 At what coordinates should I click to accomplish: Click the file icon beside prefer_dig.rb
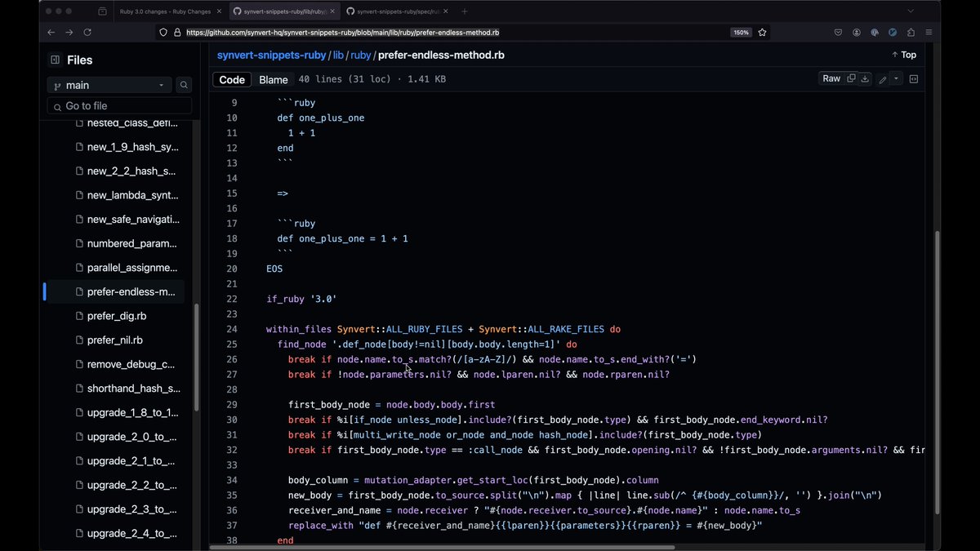pos(79,316)
